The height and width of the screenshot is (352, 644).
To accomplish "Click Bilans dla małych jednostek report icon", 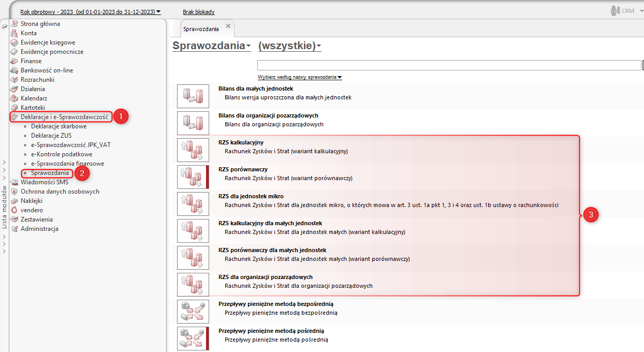I will point(193,97).
